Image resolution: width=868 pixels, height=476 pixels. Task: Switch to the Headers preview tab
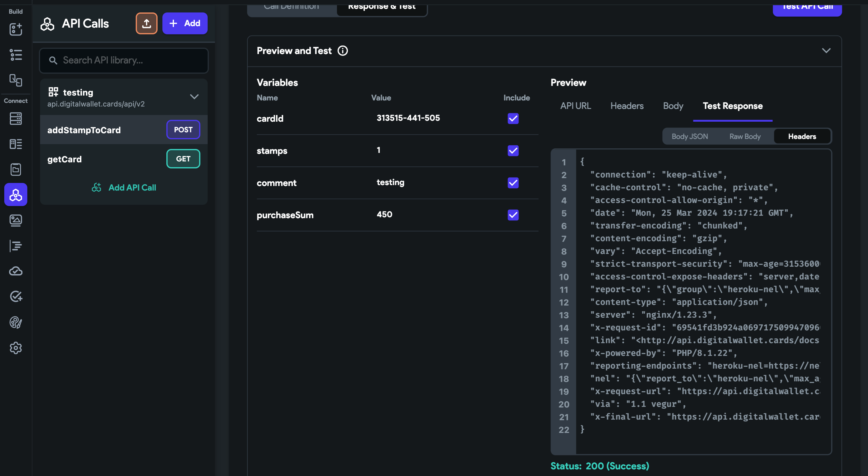[x=627, y=106]
